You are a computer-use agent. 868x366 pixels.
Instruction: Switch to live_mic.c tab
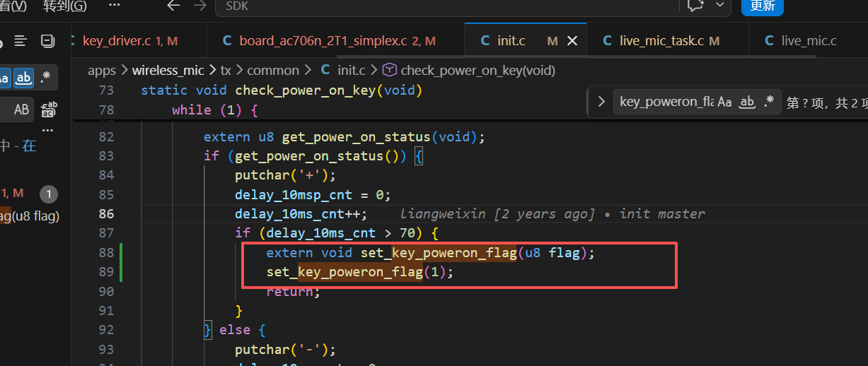click(x=809, y=40)
